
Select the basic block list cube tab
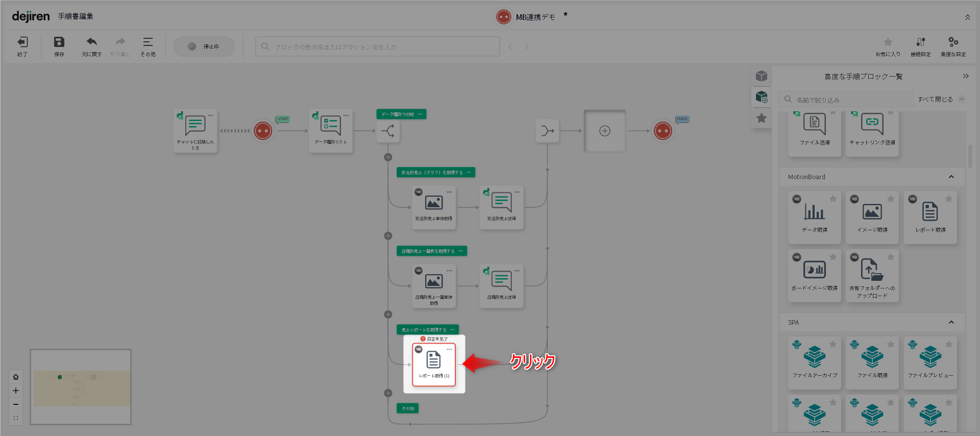point(762,76)
